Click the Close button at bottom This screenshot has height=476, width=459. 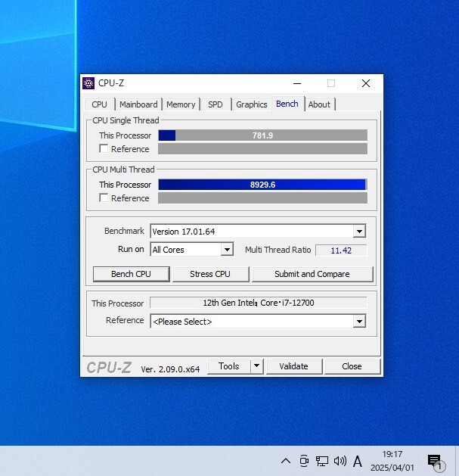coord(352,366)
